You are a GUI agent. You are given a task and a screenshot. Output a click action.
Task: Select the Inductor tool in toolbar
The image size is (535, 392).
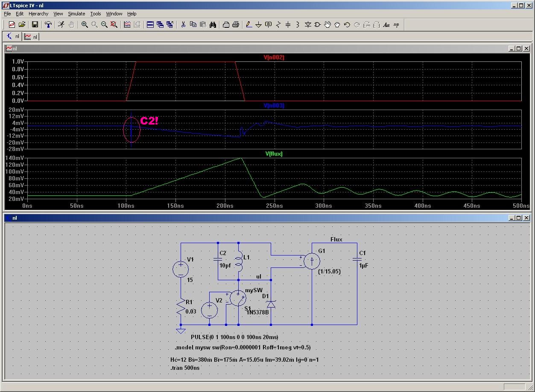tap(298, 25)
